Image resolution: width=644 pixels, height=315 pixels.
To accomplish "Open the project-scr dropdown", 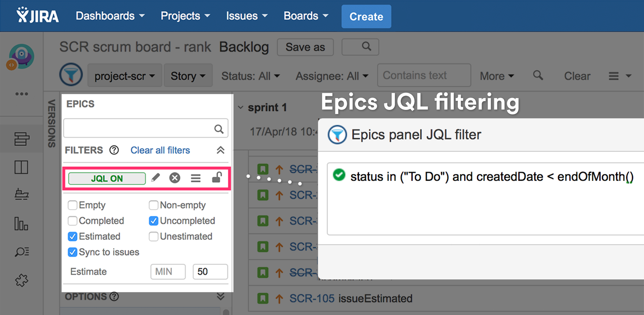I will tap(125, 75).
